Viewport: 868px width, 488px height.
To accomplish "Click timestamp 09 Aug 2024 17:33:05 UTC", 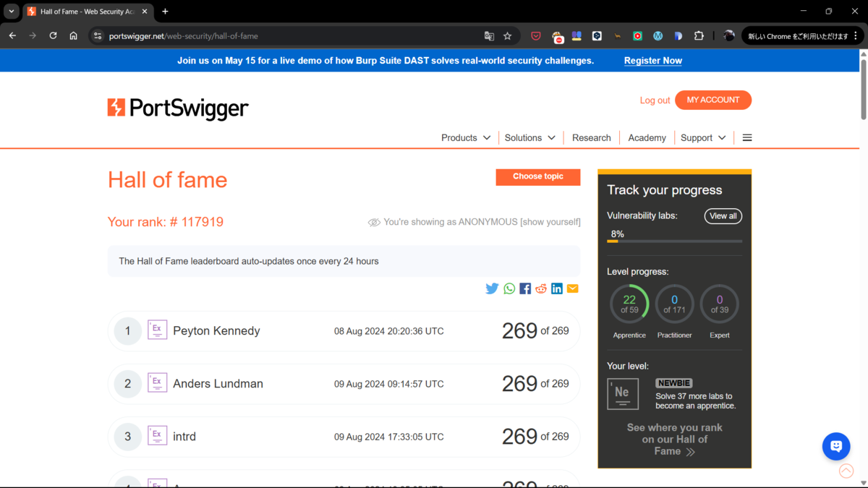I will point(389,437).
